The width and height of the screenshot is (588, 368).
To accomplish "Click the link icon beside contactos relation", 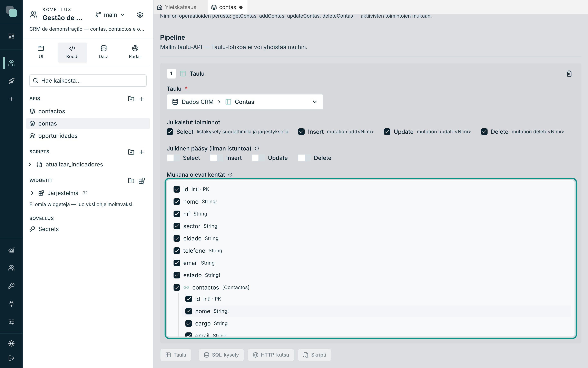I will click(186, 287).
